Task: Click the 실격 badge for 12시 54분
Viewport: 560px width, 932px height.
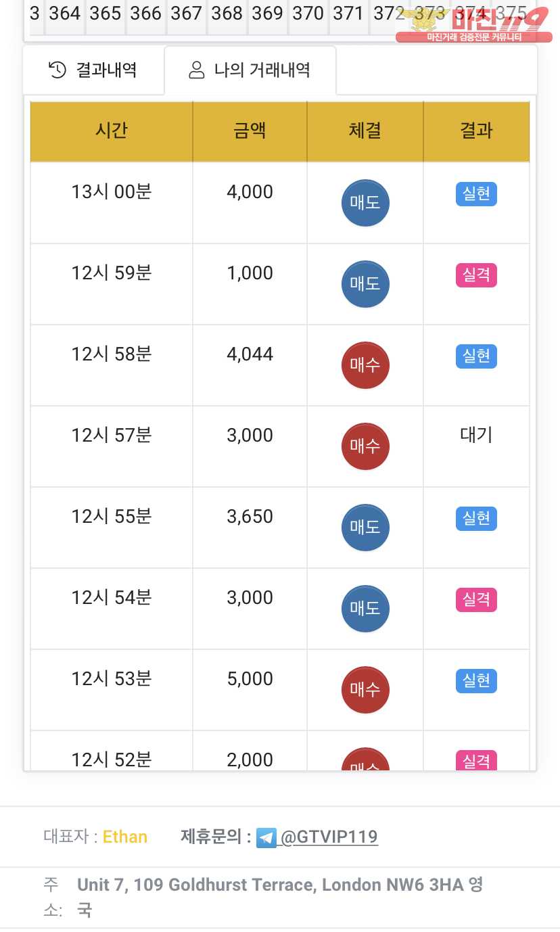Action: click(x=476, y=600)
